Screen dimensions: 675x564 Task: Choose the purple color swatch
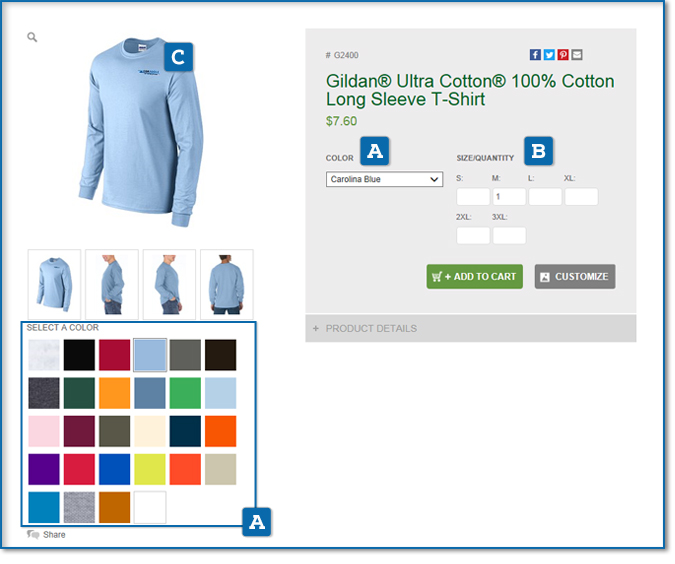point(44,469)
